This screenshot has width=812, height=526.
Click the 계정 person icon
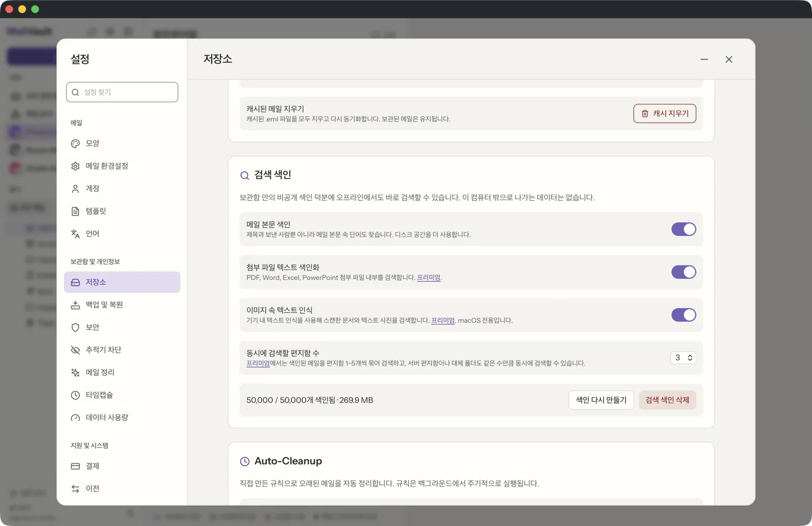point(76,189)
